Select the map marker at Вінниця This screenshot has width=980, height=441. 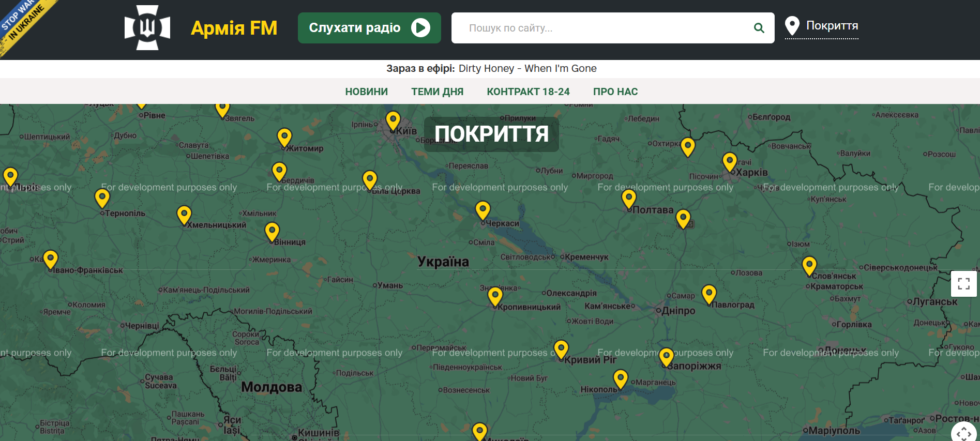click(272, 233)
